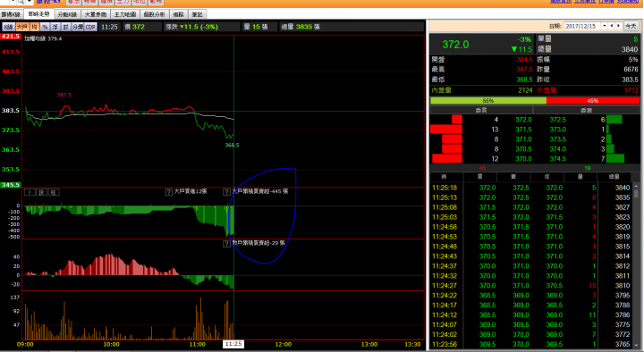Toggle the 分價 price distribution button
This screenshot has height=352, width=644.
78,27
